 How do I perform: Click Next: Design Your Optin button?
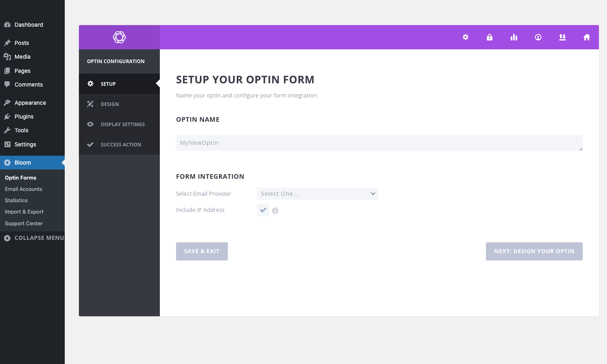tap(534, 251)
